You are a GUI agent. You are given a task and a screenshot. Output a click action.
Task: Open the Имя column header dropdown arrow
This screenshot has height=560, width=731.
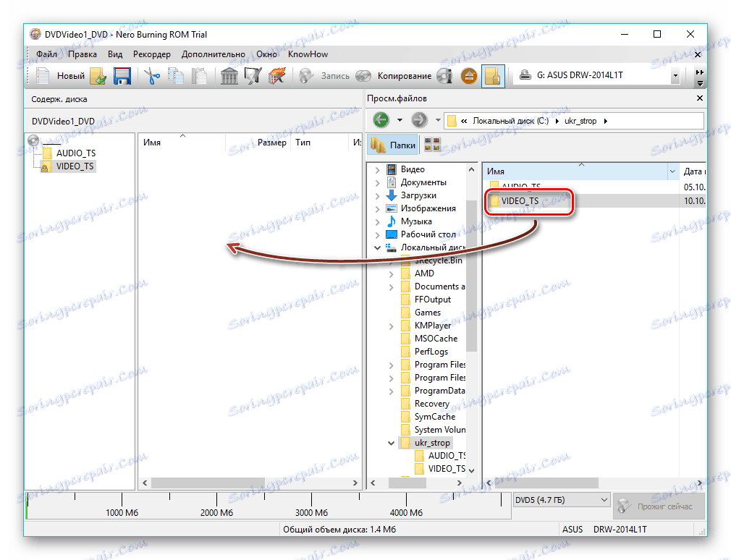click(672, 171)
